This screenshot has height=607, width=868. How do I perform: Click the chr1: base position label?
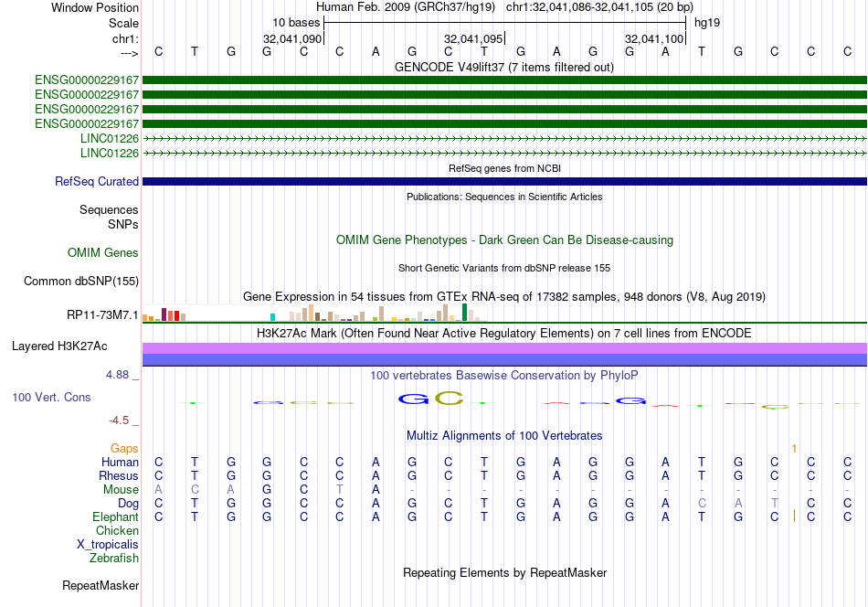tap(125, 38)
